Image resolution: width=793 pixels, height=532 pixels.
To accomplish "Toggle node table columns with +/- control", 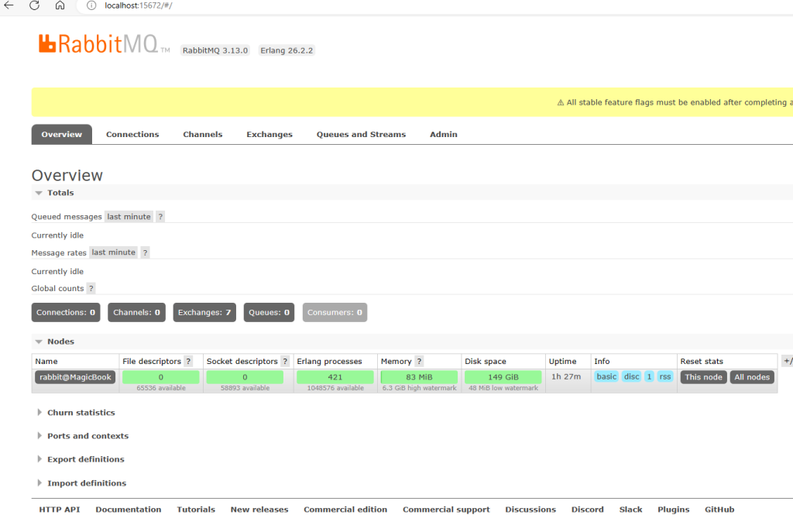I will point(787,361).
